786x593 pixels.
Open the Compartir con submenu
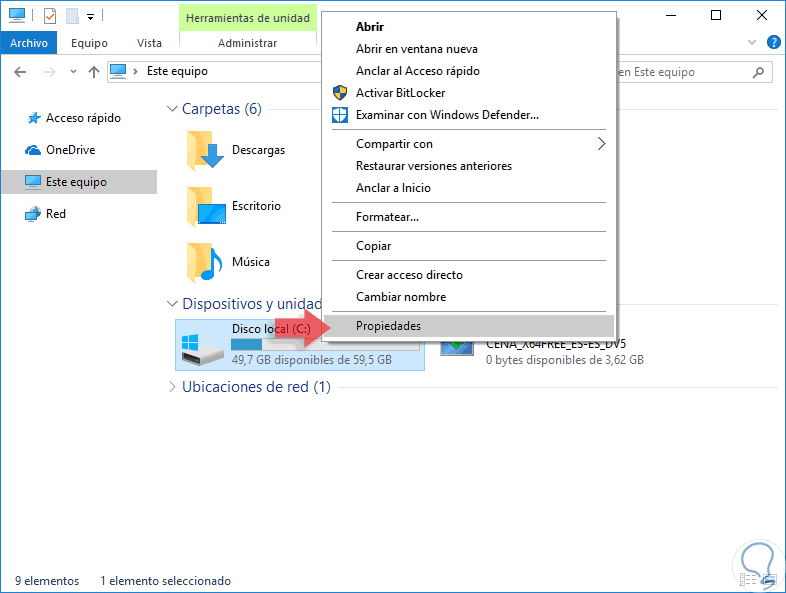tap(469, 144)
